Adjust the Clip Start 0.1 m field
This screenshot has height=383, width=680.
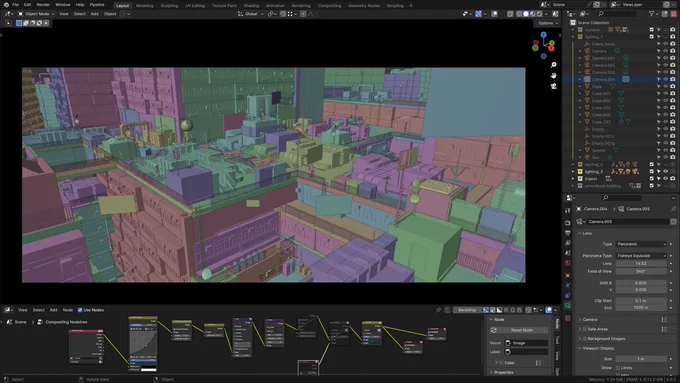coord(641,301)
